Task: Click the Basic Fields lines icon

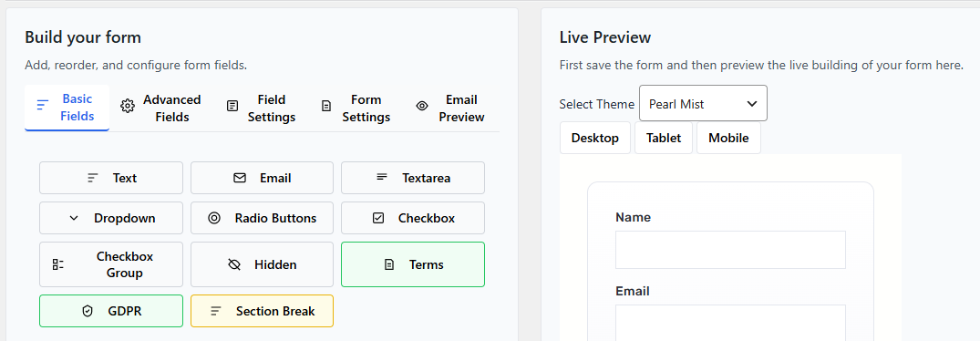Action: (x=43, y=105)
